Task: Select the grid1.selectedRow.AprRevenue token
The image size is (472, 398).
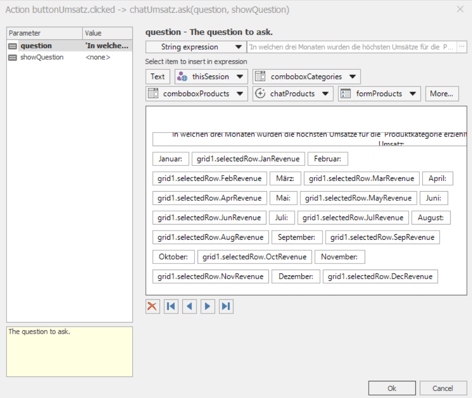Action: pos(210,198)
